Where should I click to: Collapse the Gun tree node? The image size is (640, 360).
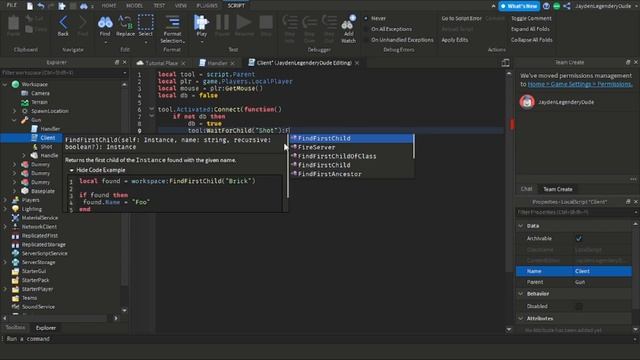pyautogui.click(x=14, y=120)
